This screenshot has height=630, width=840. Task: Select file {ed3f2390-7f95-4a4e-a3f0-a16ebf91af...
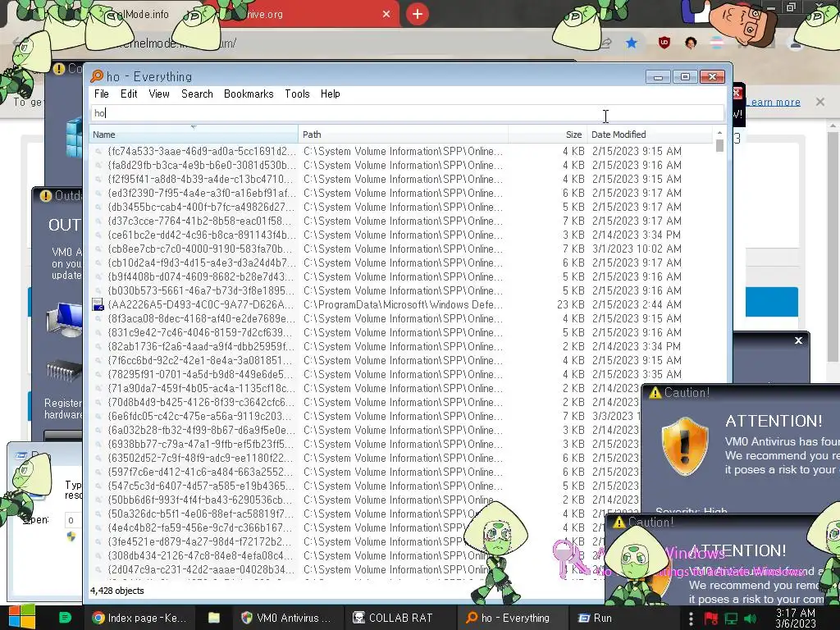(202, 194)
